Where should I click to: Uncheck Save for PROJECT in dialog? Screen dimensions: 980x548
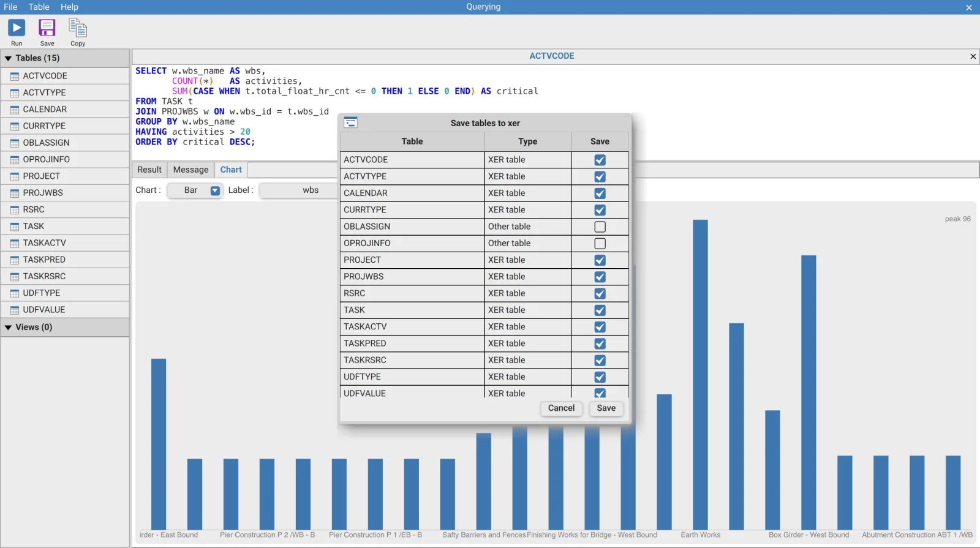(x=600, y=260)
